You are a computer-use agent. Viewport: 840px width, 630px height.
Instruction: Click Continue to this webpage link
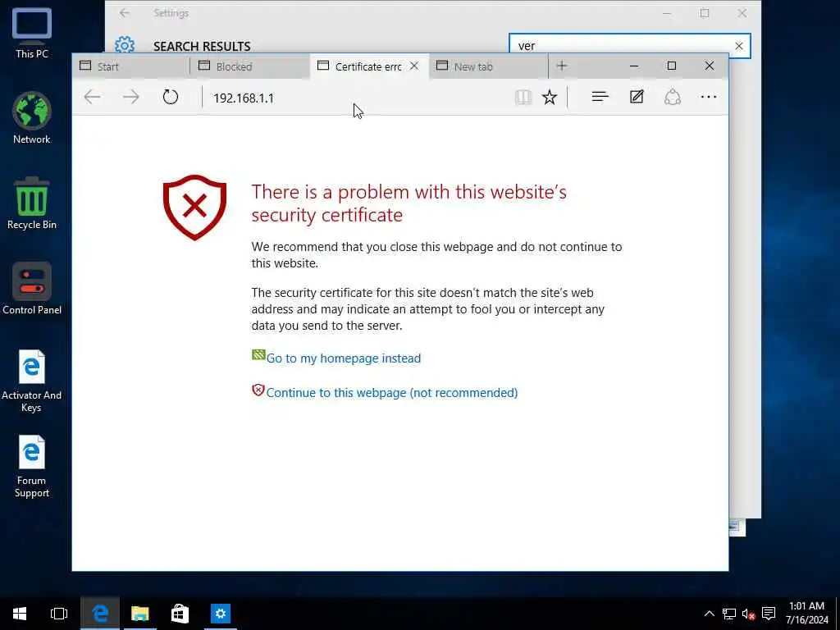[x=391, y=393]
